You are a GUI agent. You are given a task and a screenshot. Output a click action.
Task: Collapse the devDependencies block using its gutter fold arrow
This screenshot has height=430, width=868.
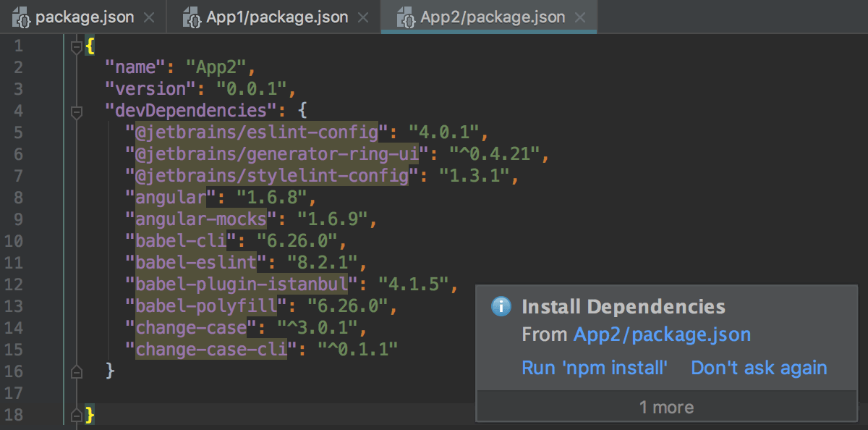click(x=75, y=110)
